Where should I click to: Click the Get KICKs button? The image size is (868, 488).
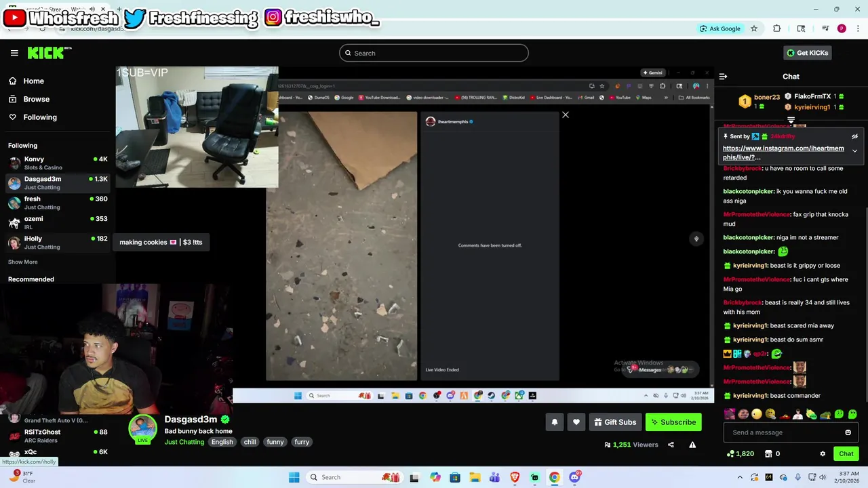tap(807, 53)
